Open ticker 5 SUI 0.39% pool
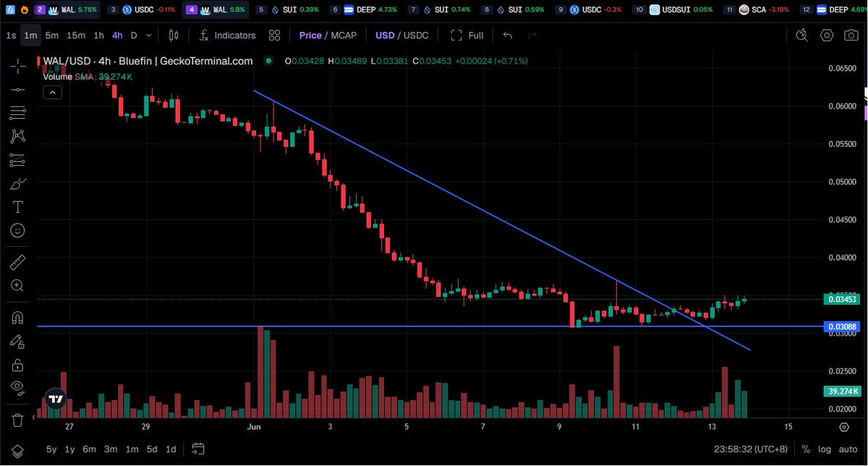The image size is (868, 466). coord(288,10)
